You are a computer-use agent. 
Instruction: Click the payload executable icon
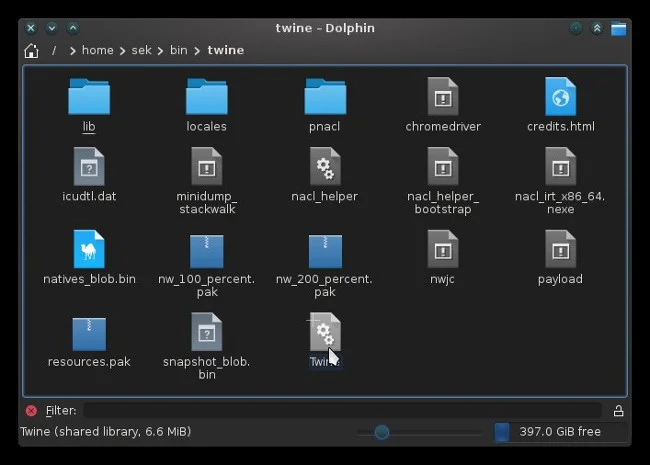coord(560,250)
